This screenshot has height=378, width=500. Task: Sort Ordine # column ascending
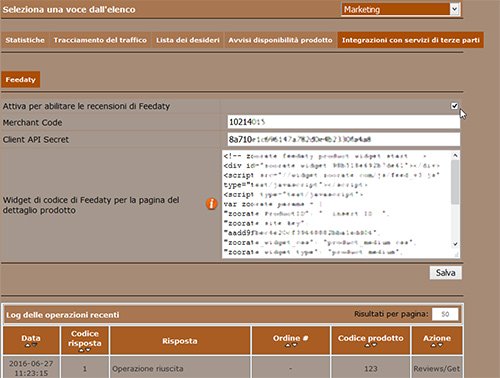(287, 345)
